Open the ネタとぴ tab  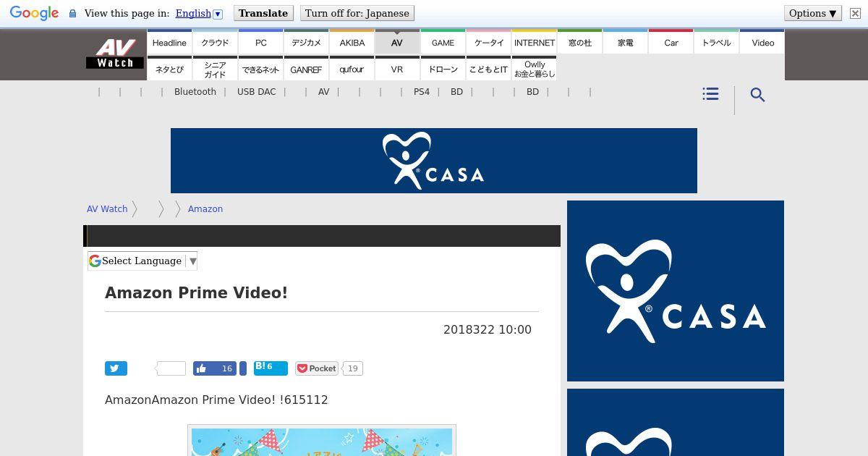click(x=169, y=69)
